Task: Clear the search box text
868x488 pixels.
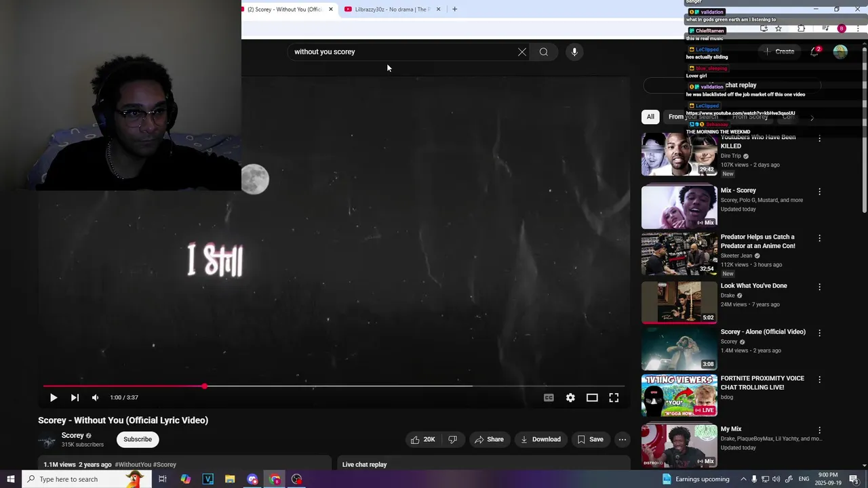Action: point(522,52)
